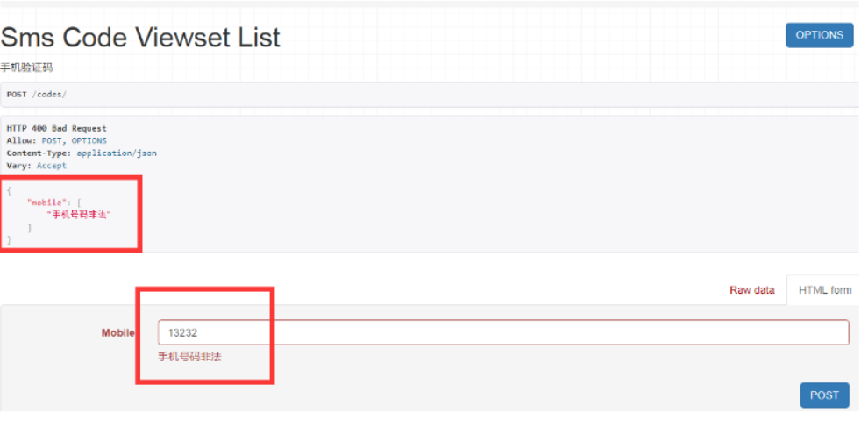Viewport: 868px width, 441px height.
Task: Click the opening brace of the JSON response
Action: pyautogui.click(x=9, y=190)
